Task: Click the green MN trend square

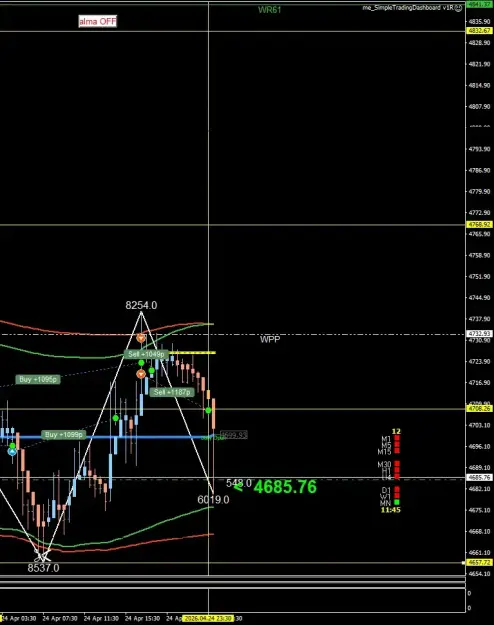Action: pyautogui.click(x=397, y=502)
